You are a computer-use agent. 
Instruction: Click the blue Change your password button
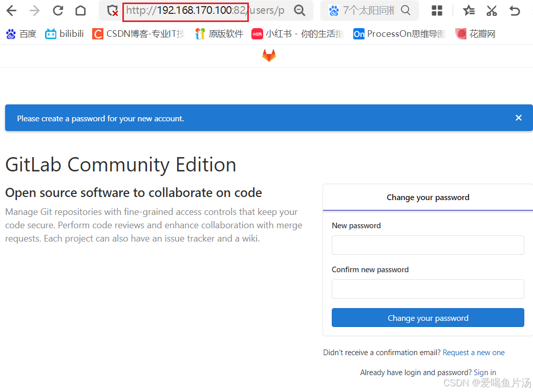click(428, 318)
